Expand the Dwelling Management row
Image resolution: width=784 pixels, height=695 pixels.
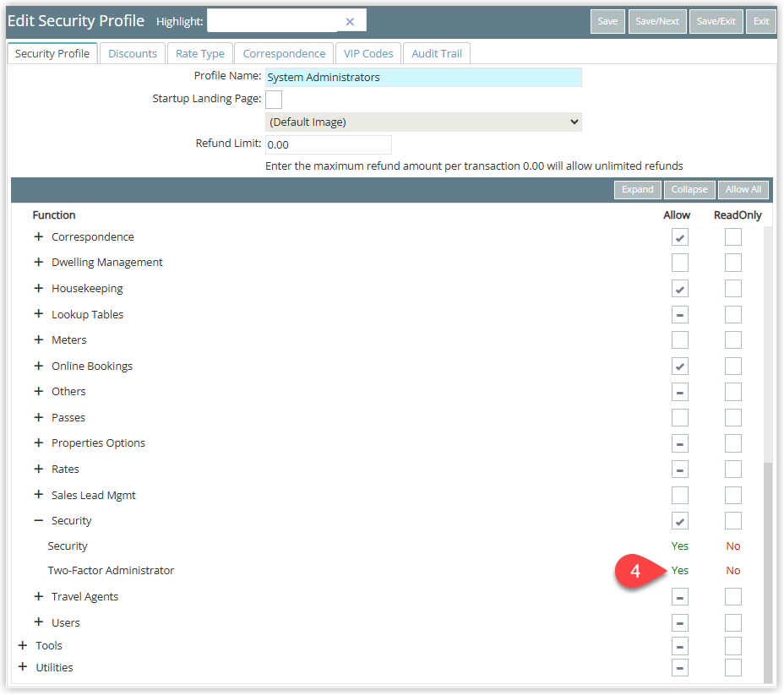coord(39,263)
